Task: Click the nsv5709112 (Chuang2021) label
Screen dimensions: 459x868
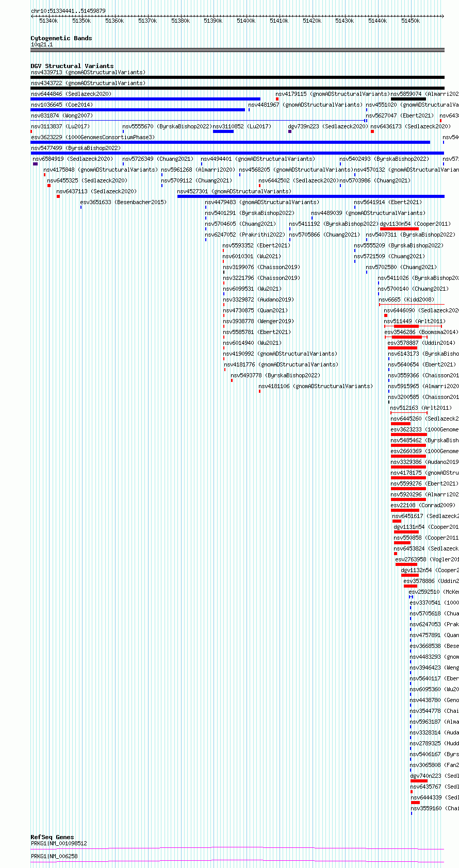Action: 197,180
